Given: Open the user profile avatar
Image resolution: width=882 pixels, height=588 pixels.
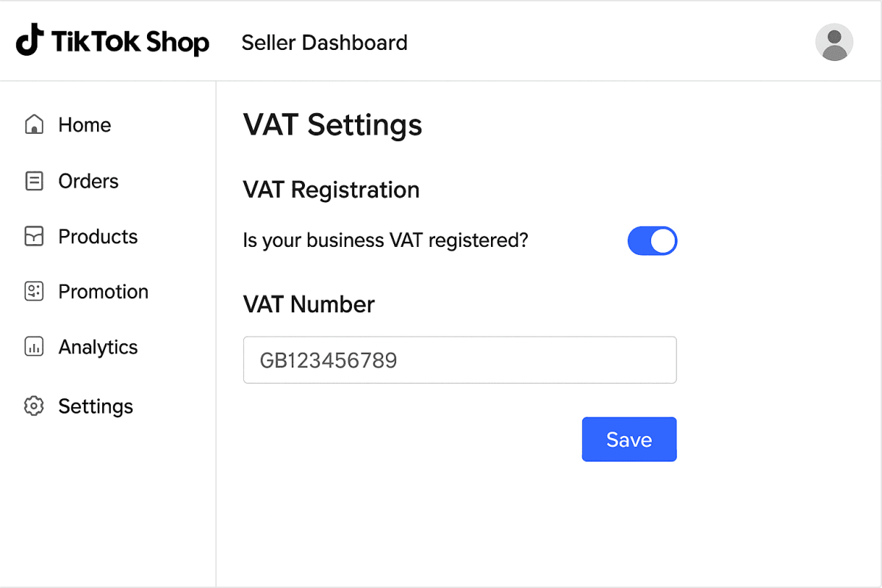Looking at the screenshot, I should tap(834, 43).
